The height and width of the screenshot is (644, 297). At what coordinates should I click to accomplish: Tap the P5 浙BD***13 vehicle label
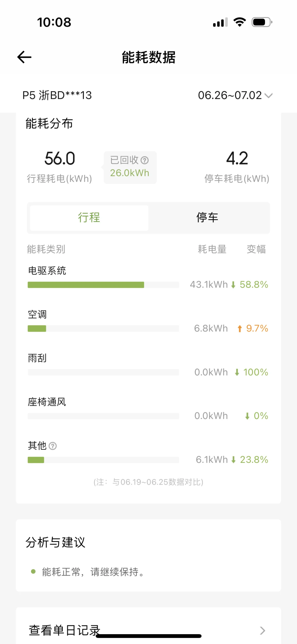57,95
